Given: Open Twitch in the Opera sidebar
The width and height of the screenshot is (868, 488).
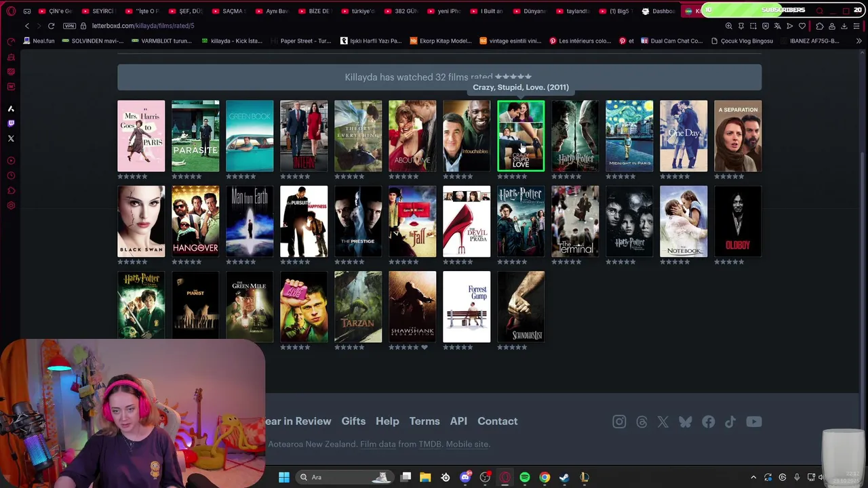Looking at the screenshot, I should click(x=11, y=123).
